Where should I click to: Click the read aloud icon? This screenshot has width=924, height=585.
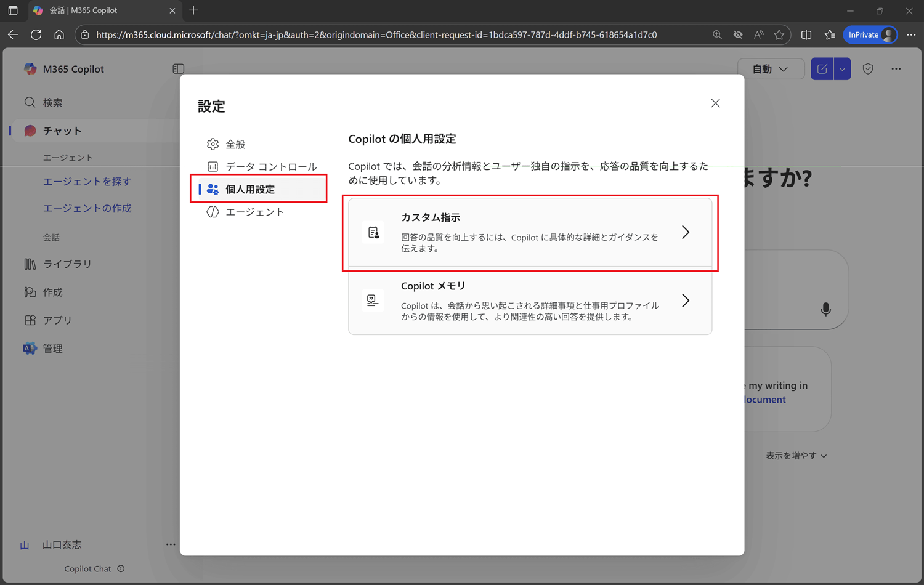click(x=758, y=35)
